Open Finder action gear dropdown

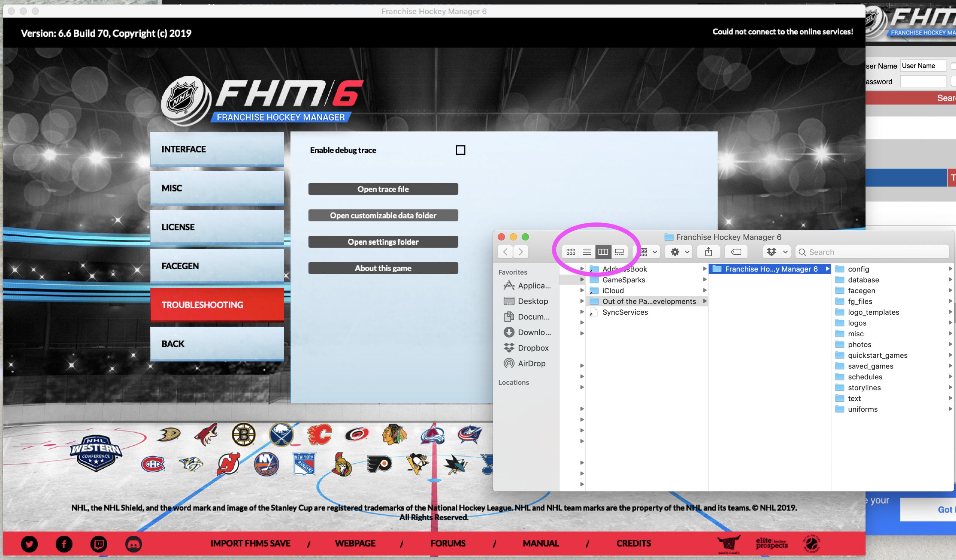tap(679, 252)
